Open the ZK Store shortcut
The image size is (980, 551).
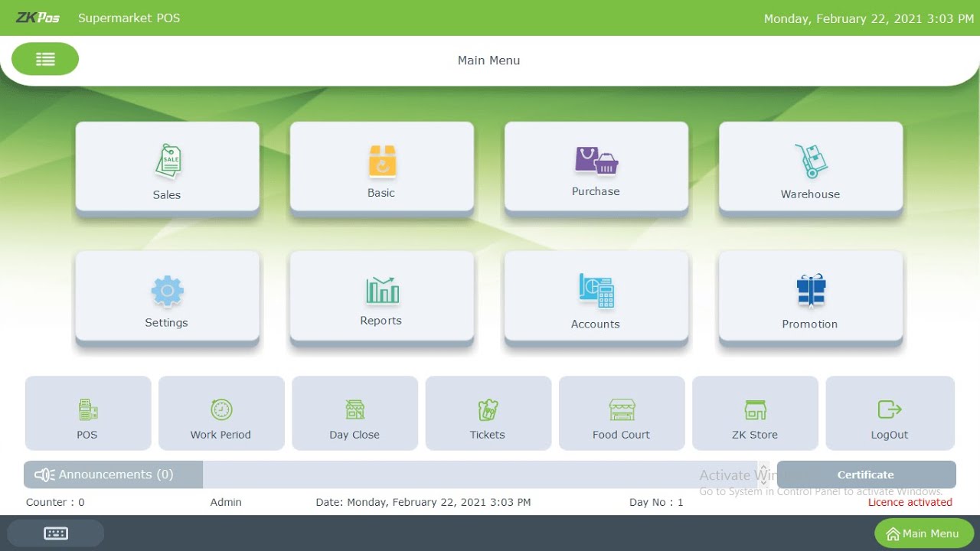[755, 413]
